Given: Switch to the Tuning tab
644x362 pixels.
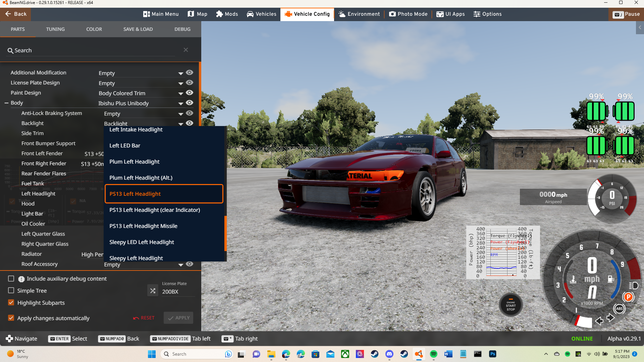Looking at the screenshot, I should (x=55, y=29).
